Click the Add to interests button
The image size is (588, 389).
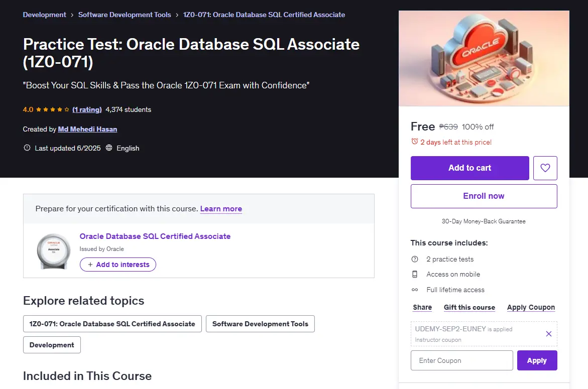click(x=117, y=265)
